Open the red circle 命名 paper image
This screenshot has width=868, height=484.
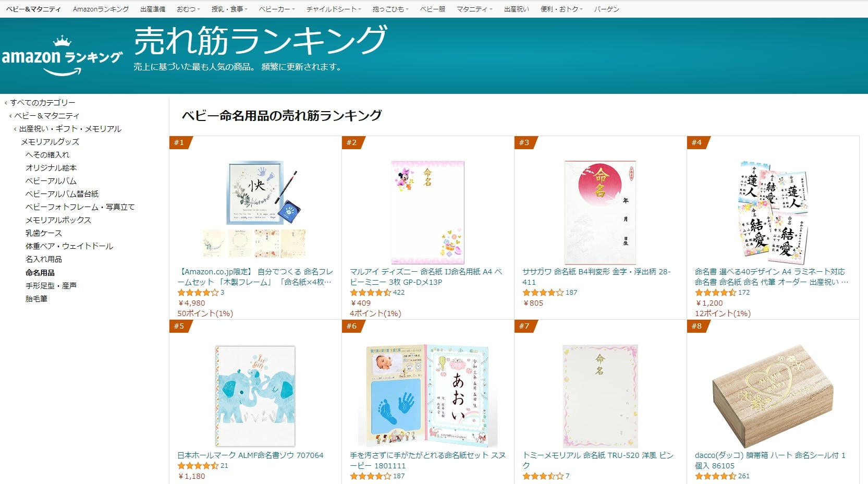click(x=600, y=212)
